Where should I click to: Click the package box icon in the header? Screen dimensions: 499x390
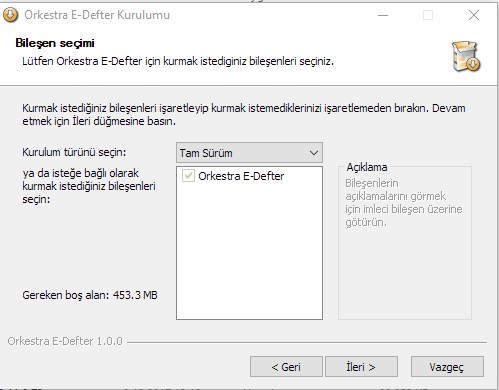(466, 56)
